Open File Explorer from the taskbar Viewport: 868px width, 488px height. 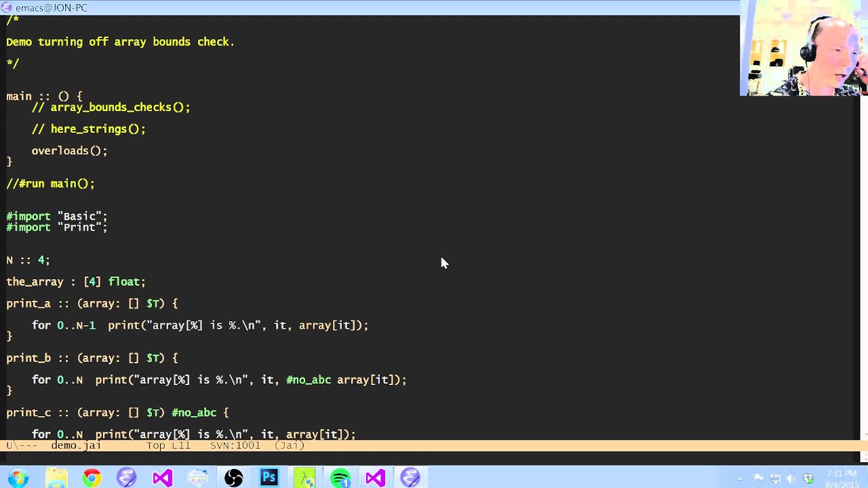coord(56,478)
